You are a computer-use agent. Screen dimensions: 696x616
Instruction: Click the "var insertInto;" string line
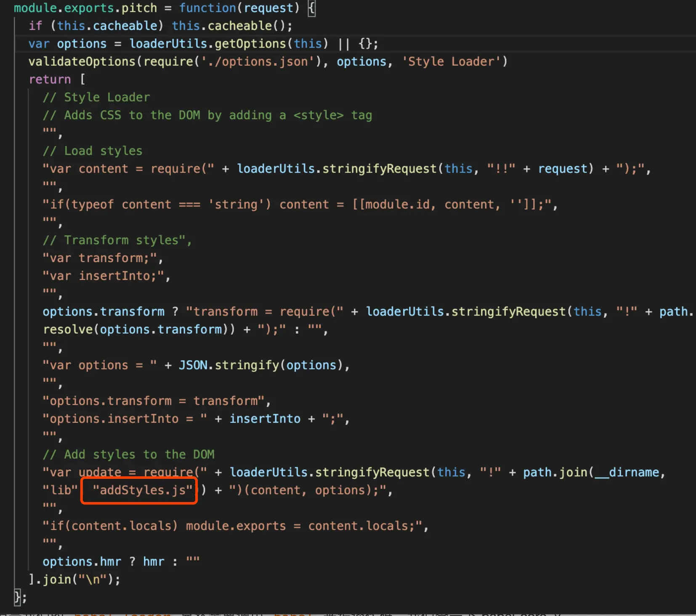click(x=105, y=276)
